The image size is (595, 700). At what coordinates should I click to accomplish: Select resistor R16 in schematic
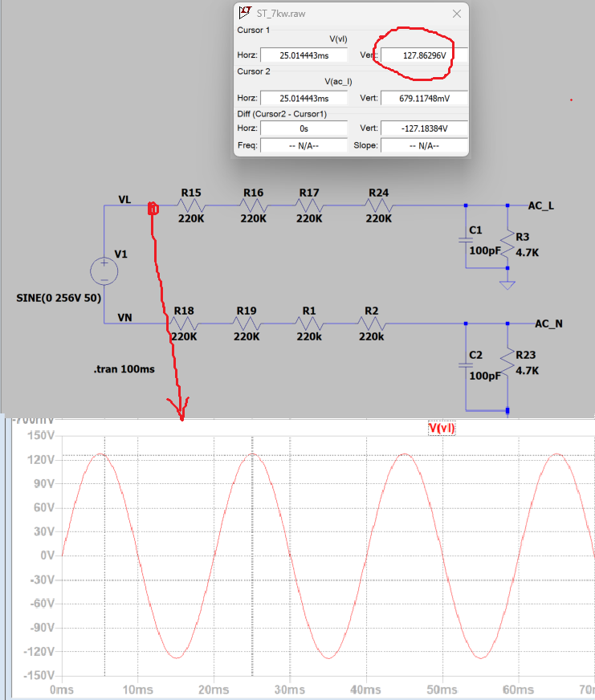(x=253, y=206)
